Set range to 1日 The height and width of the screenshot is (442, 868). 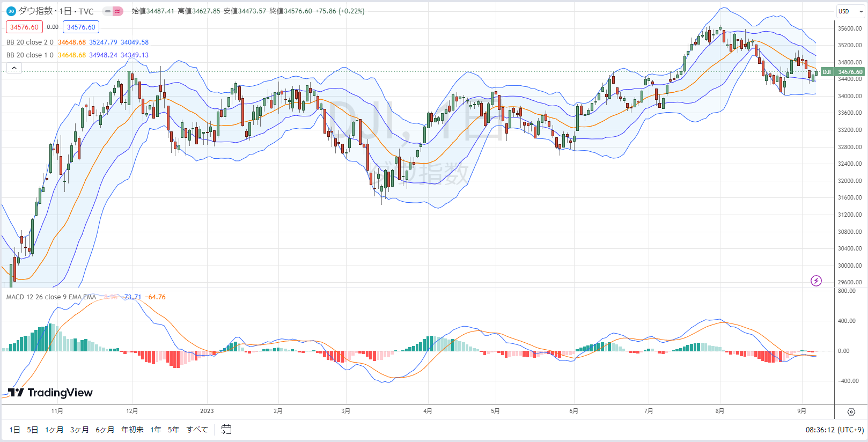click(x=14, y=430)
